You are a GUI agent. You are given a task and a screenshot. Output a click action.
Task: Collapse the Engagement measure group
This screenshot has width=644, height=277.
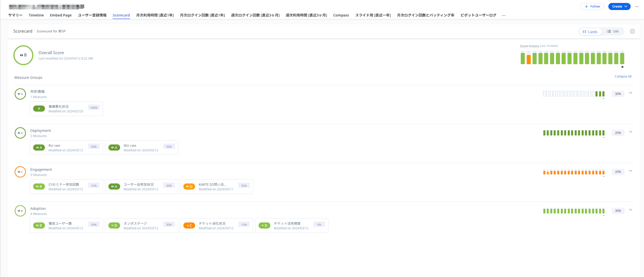click(630, 171)
